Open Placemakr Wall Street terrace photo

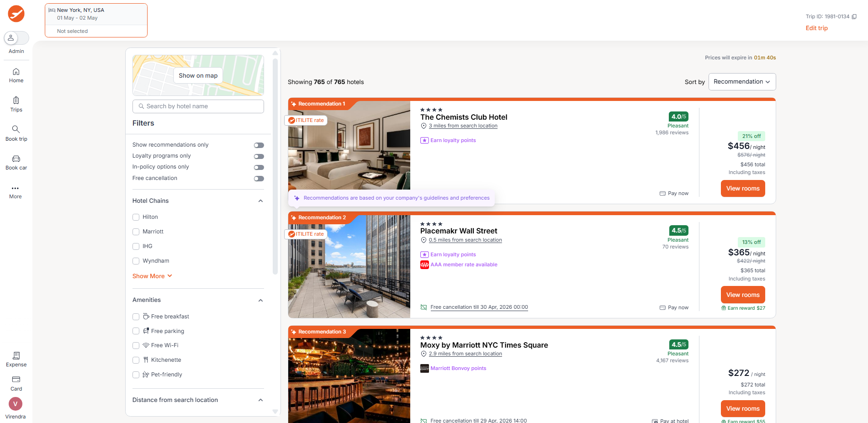click(349, 267)
